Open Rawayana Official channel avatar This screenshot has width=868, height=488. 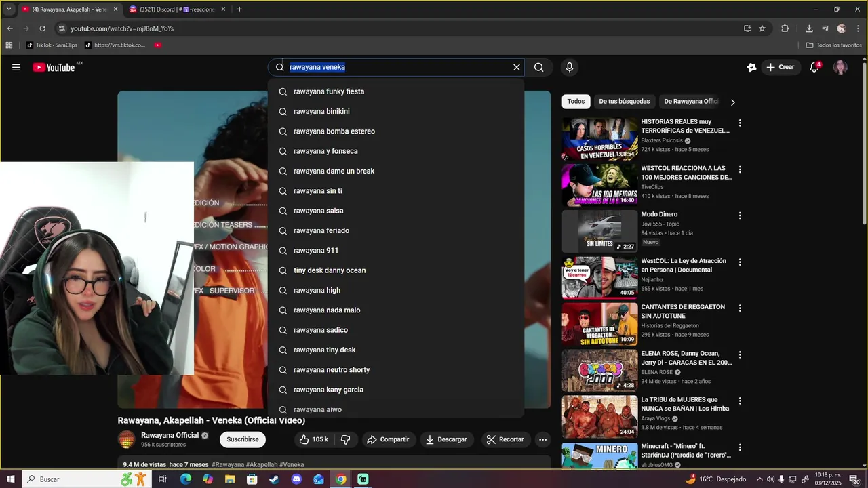[x=127, y=439]
